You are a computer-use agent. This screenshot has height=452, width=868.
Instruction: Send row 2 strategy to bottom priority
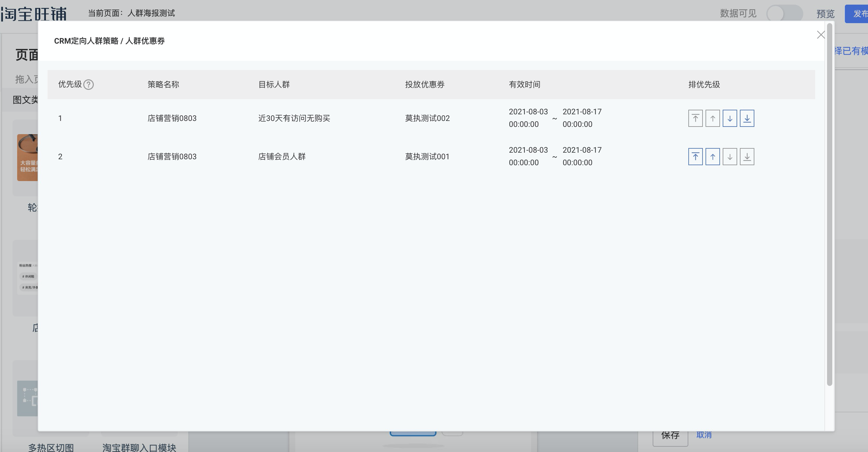click(747, 157)
